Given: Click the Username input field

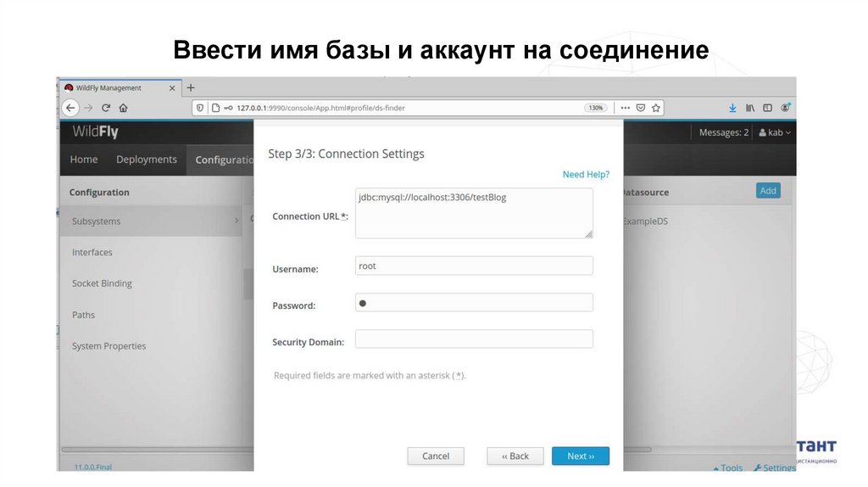Looking at the screenshot, I should [474, 266].
